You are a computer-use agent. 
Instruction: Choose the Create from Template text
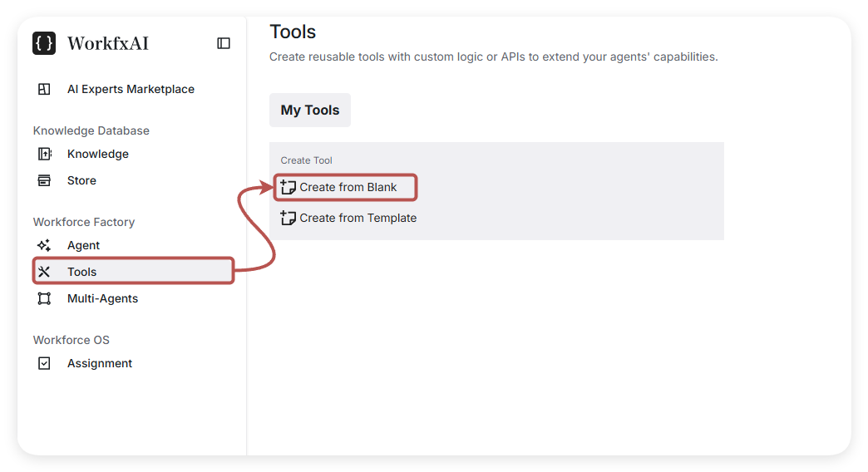tap(358, 218)
